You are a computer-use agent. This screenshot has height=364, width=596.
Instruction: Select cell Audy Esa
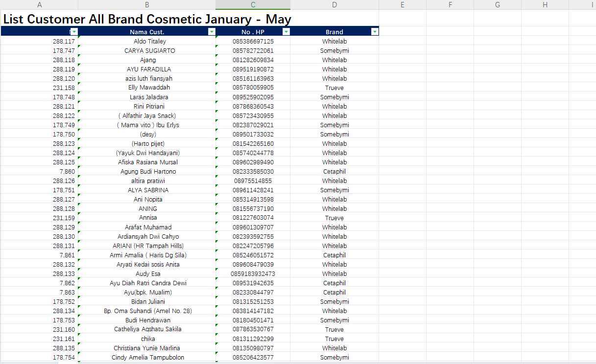point(147,274)
